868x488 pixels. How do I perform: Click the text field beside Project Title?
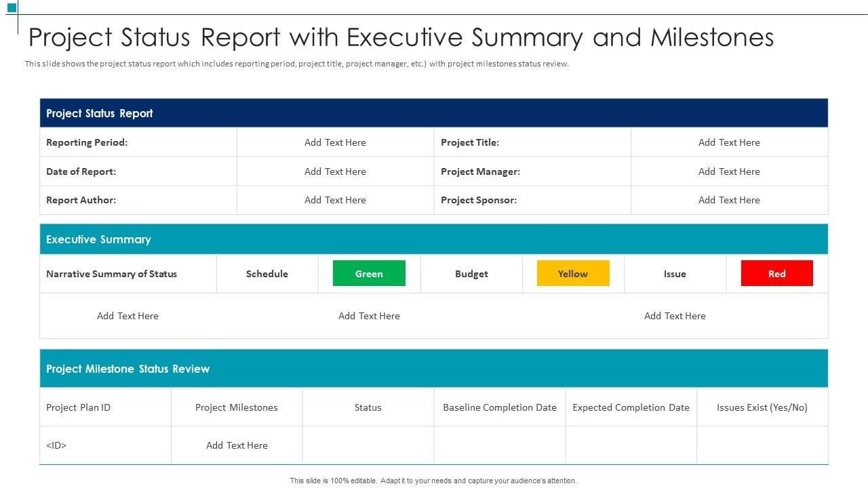[729, 142]
